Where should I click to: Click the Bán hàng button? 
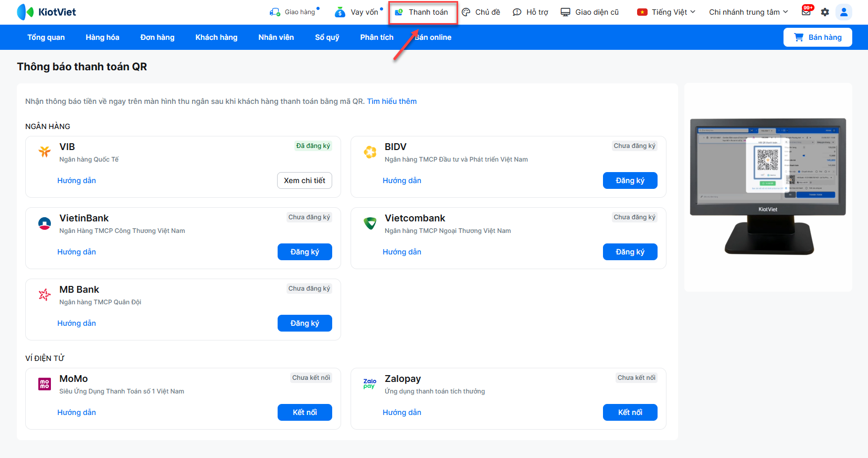coord(818,37)
